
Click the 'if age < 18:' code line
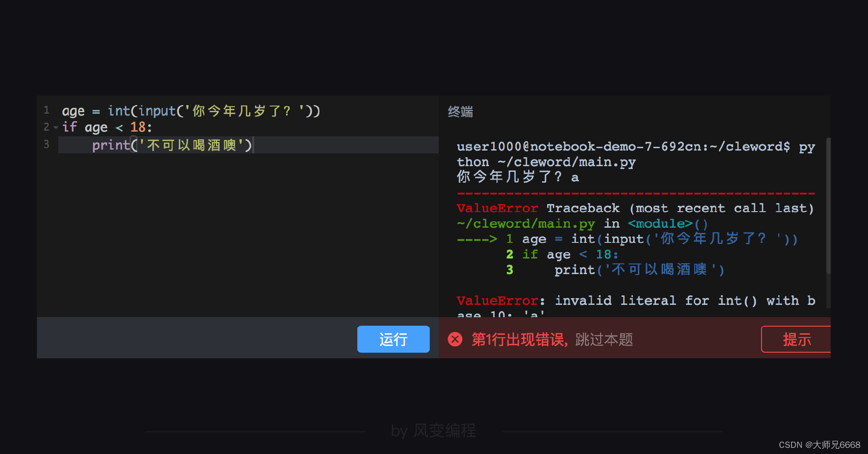tap(107, 127)
